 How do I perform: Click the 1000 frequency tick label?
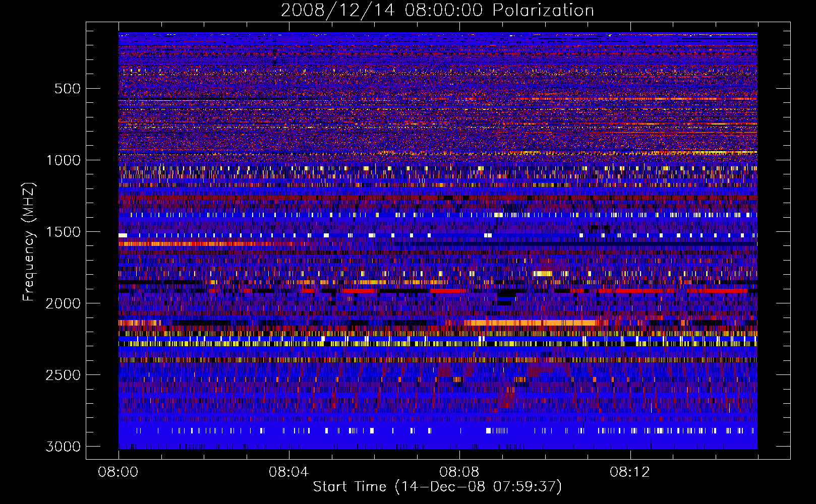[x=64, y=160]
